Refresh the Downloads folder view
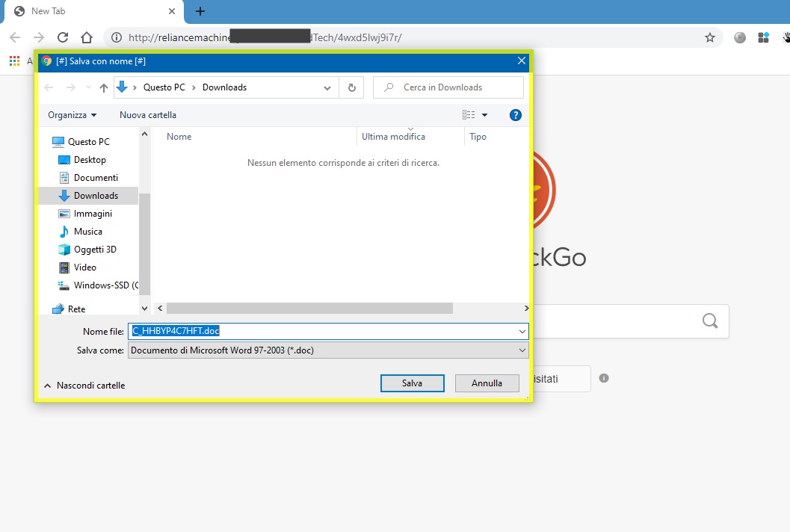Image resolution: width=790 pixels, height=532 pixels. pos(352,87)
